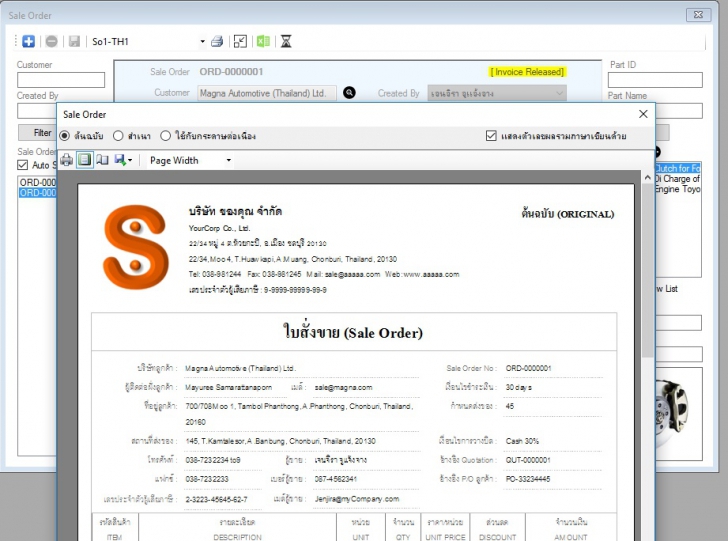This screenshot has width=728, height=541.
Task: Click the 038-7232233 fax number text
Action: point(207,479)
